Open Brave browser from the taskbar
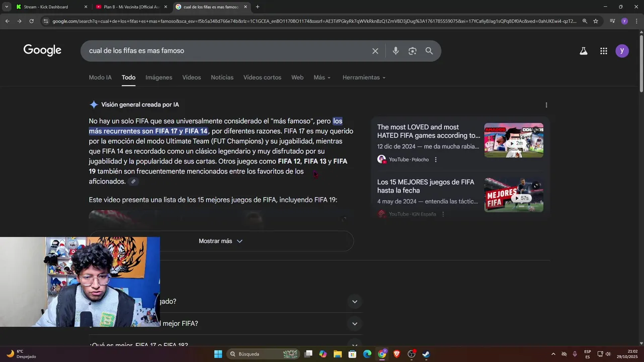Screen dimensions: 644x362 (x=396, y=354)
